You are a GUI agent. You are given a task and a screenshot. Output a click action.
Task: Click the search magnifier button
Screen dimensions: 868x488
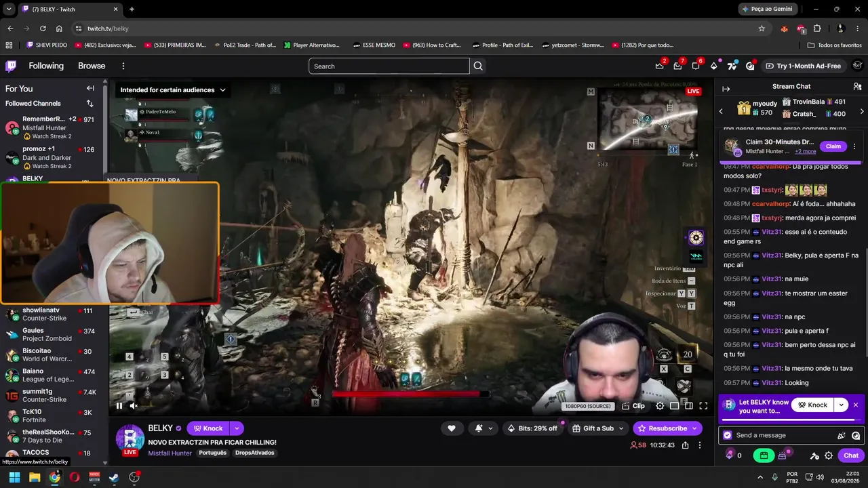pos(478,66)
